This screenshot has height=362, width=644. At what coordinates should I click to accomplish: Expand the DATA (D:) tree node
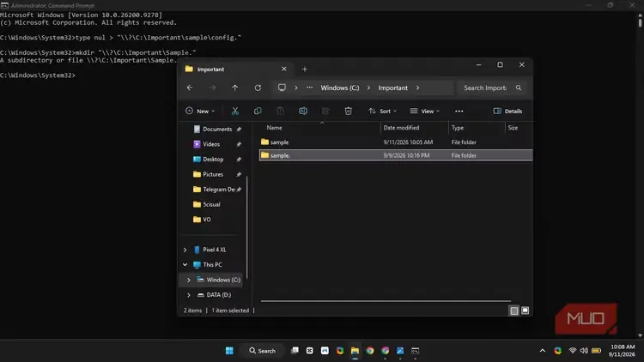pos(189,295)
